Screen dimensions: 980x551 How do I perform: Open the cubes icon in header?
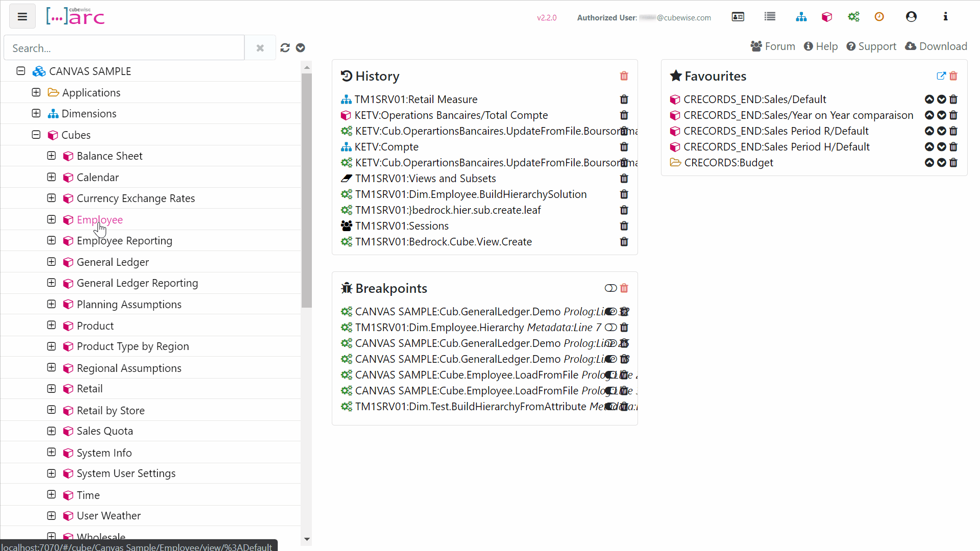point(827,17)
